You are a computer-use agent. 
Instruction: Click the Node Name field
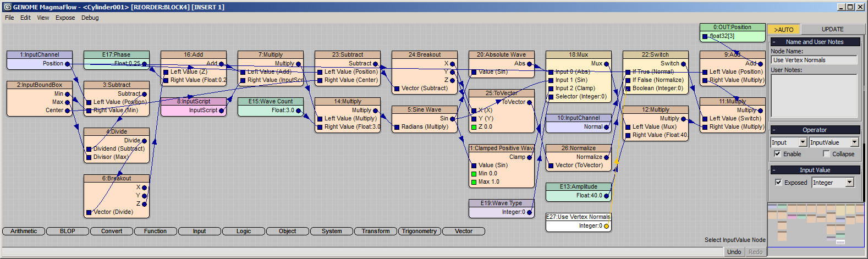click(x=814, y=60)
